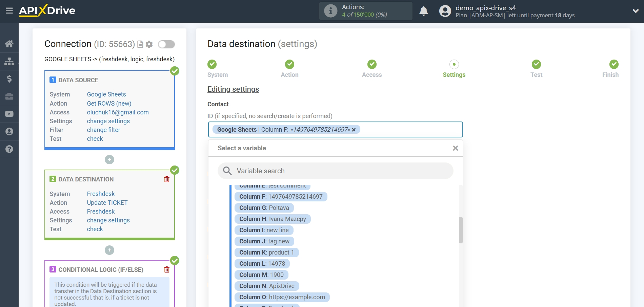Select variable Column I: new line

click(x=264, y=230)
